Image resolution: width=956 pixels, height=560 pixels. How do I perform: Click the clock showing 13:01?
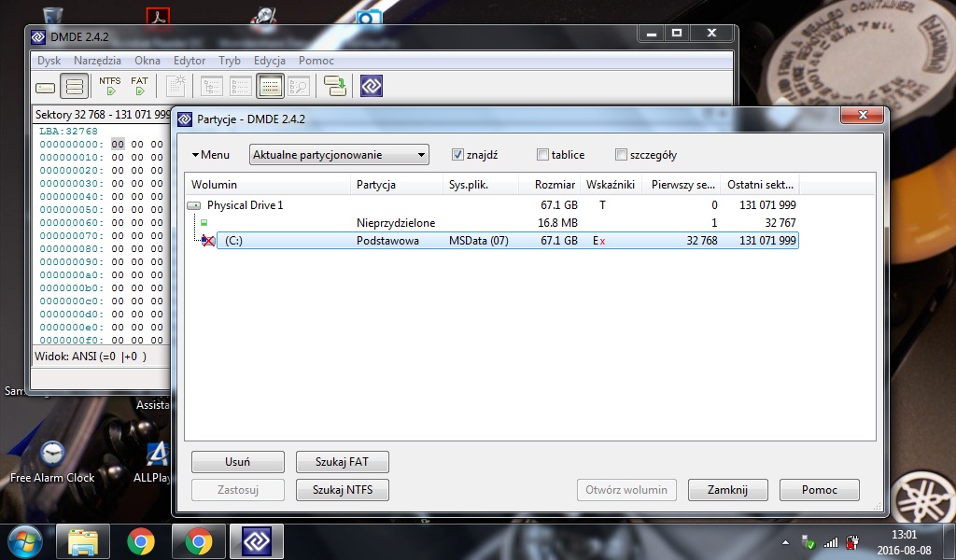click(904, 535)
